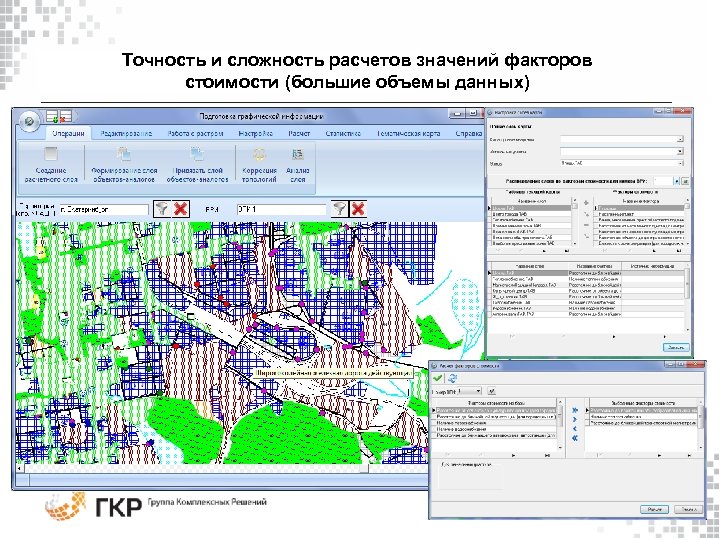Screen dimensions: 720x540
Task: Click the Екатеринбург filter input field
Action: 104,209
